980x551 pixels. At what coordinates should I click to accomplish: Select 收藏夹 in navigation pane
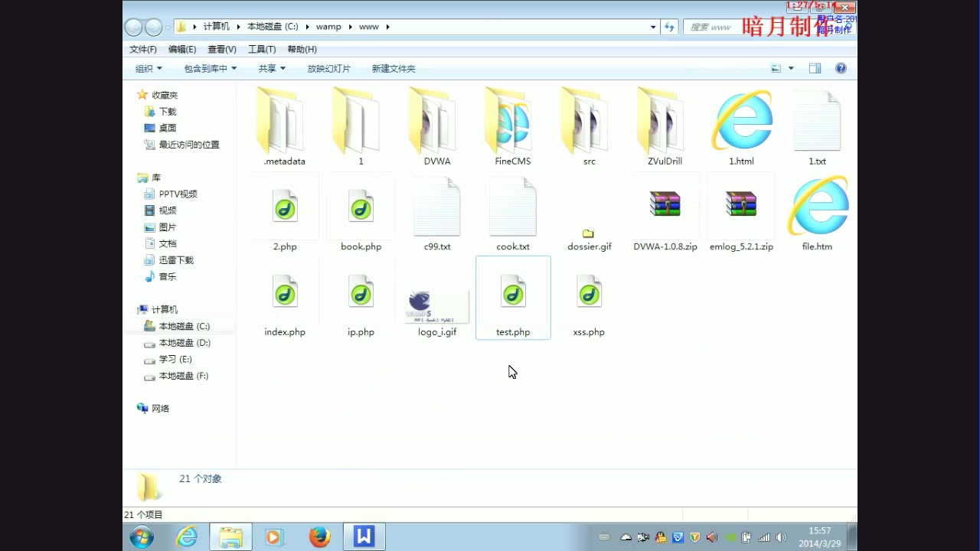click(164, 95)
